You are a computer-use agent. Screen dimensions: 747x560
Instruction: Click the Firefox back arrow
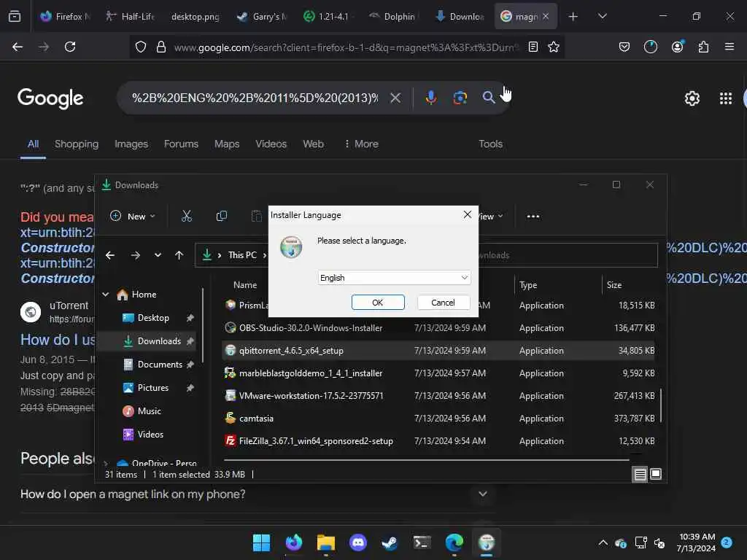18,47
